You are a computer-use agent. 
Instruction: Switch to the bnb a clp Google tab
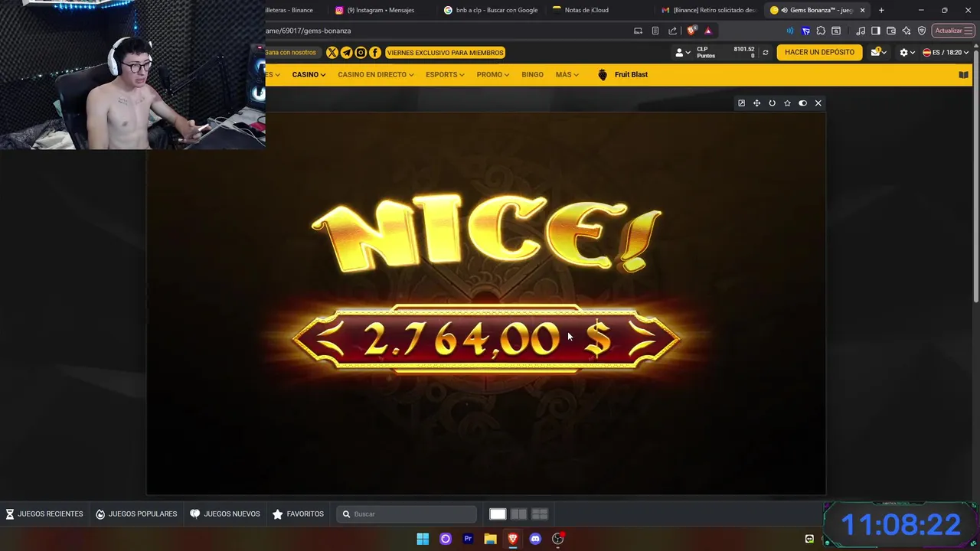tap(491, 10)
